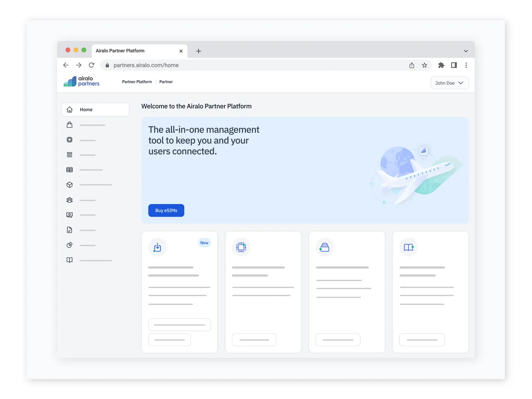
Task: Click the all-in-one management tool banner text
Action: click(204, 140)
